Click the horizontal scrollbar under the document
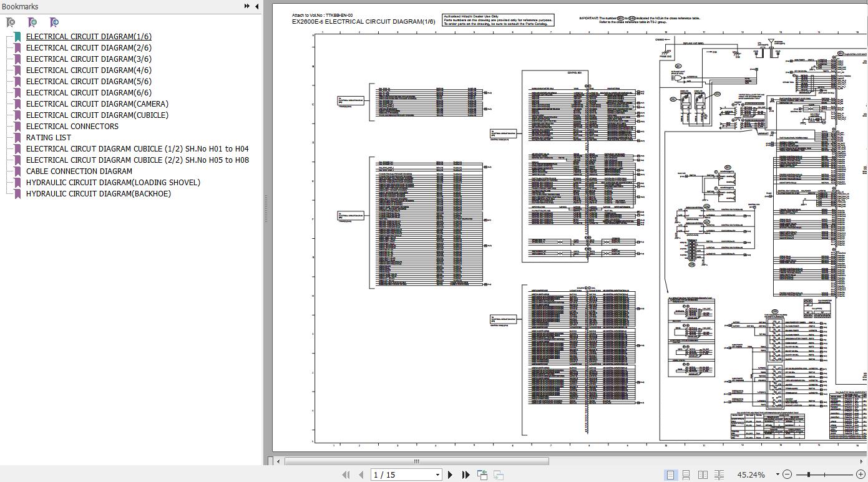 point(416,461)
